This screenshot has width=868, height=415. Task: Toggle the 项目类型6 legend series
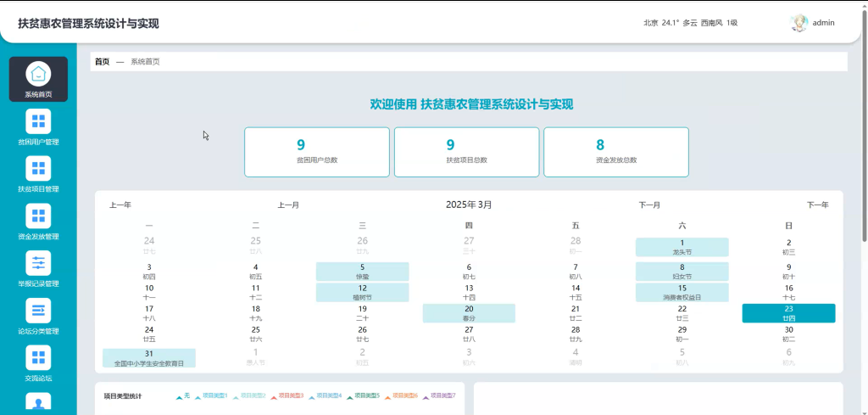[x=401, y=396]
